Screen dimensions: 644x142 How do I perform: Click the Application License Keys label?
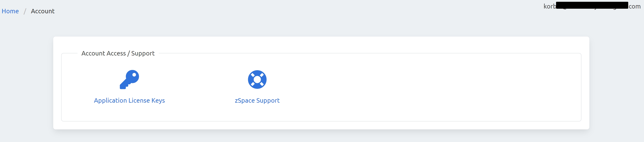pos(129,101)
